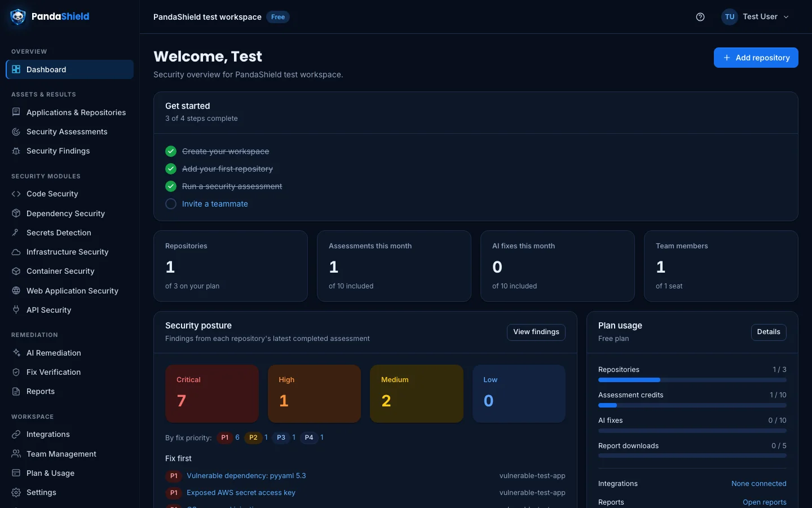Go to Team Management in sidebar
This screenshot has height=508, width=812.
pos(70,454)
